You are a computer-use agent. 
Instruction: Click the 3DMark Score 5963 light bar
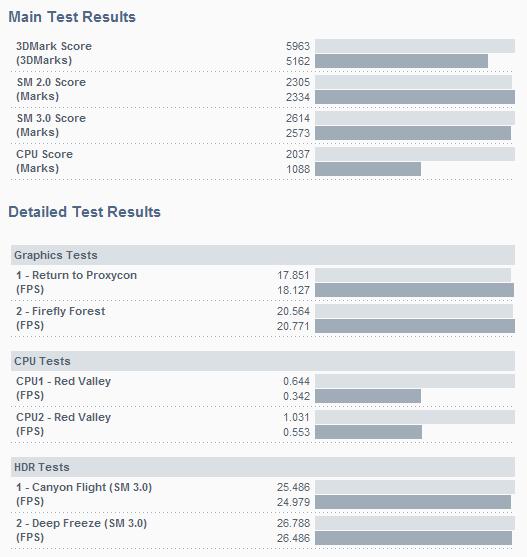415,46
